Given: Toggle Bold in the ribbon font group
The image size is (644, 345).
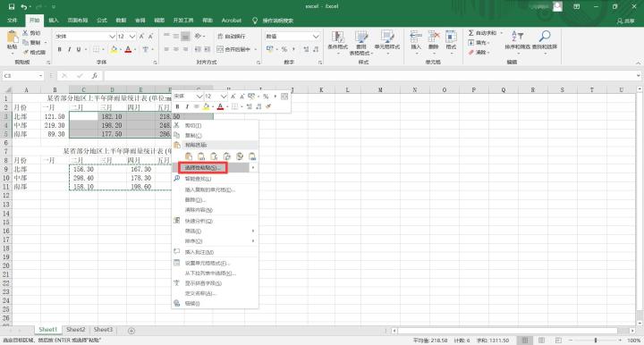Looking at the screenshot, I should coord(60,49).
